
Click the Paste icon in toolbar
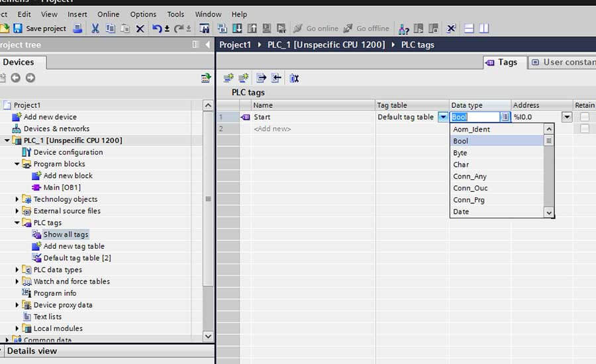pos(125,28)
